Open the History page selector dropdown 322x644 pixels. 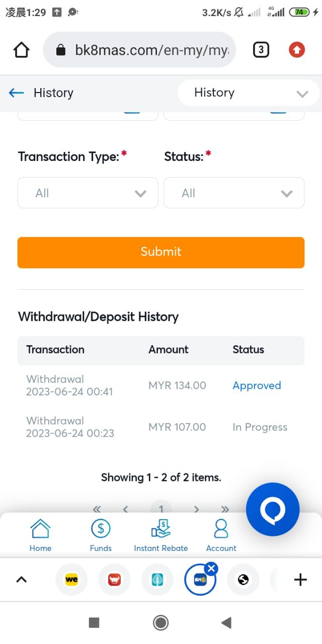coord(249,93)
